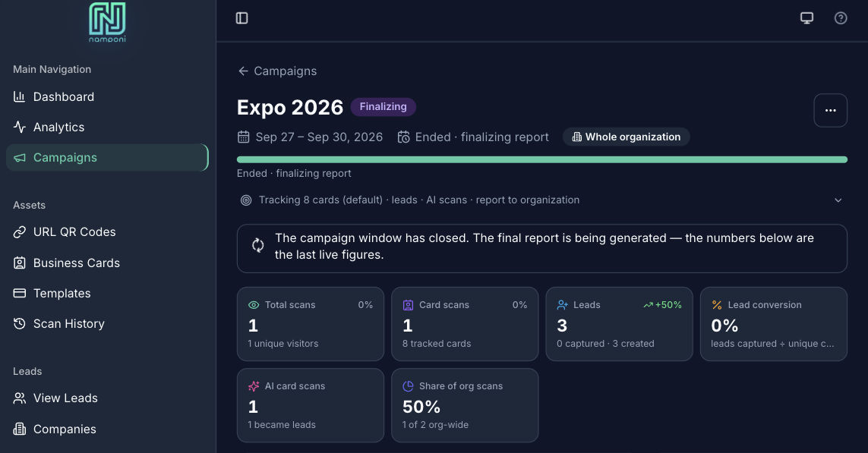This screenshot has height=453, width=868.
Task: Open Analytics in main navigation
Action: point(107,127)
